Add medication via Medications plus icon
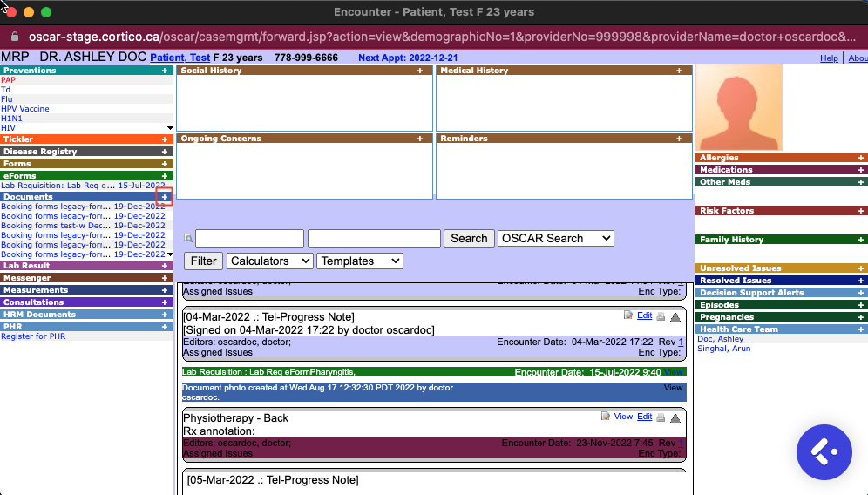Screen dimensions: 868x495 pyautogui.click(x=861, y=169)
